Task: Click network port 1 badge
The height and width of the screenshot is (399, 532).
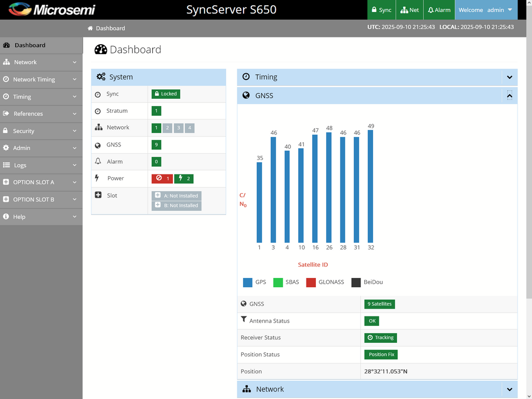Action: (156, 128)
